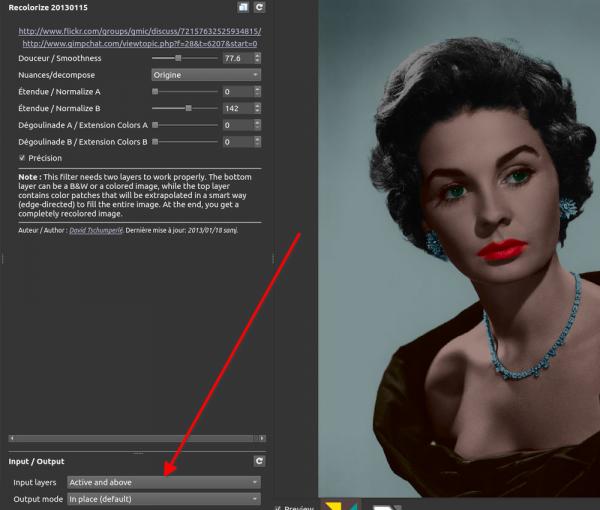The image size is (600, 510).
Task: Click the copy-to-clipboard icon beside Recolorize title
Action: click(243, 7)
